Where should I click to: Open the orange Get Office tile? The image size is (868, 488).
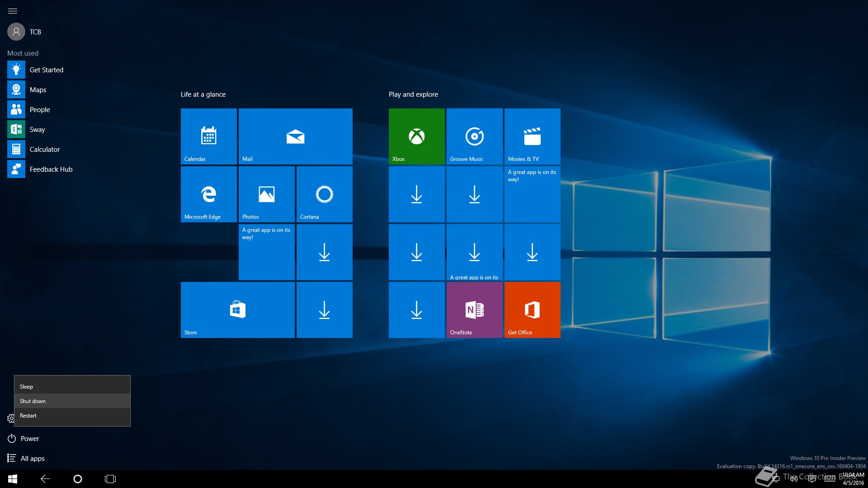point(533,310)
